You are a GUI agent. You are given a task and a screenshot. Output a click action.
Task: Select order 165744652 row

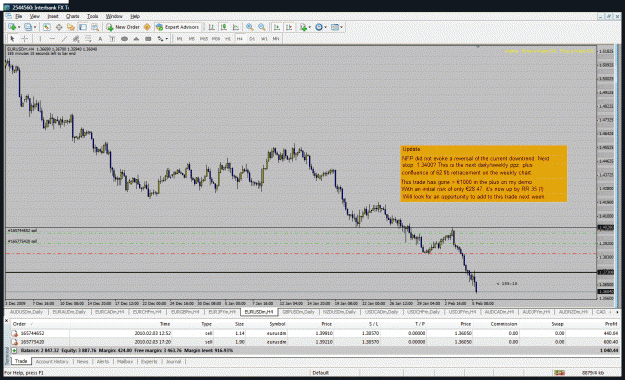pyautogui.click(x=315, y=333)
